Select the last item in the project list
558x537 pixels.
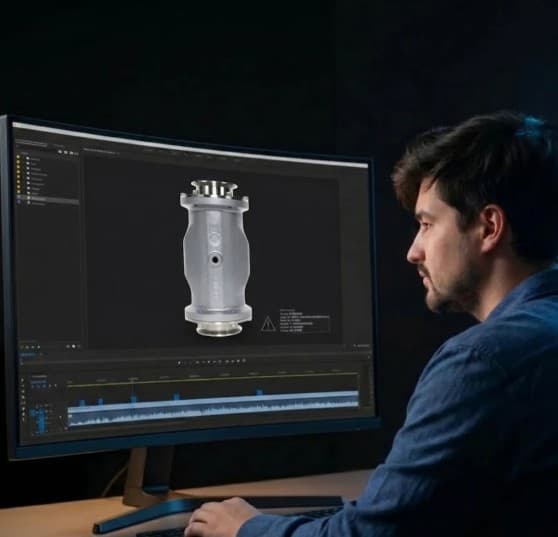[x=38, y=203]
